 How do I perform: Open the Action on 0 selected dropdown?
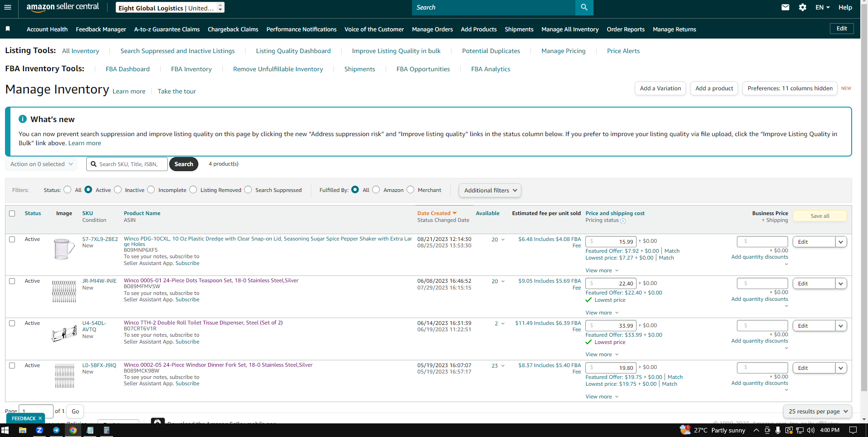point(41,164)
